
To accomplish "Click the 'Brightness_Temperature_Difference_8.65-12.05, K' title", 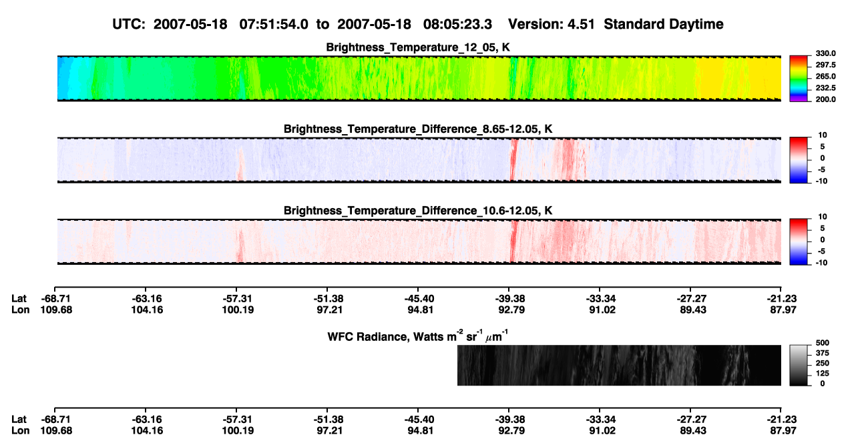I will point(418,129).
